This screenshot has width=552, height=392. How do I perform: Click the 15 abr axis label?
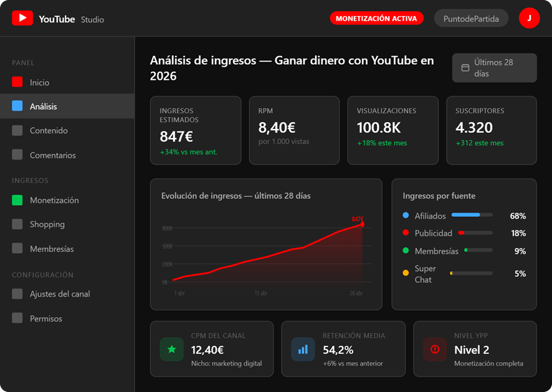pos(261,293)
